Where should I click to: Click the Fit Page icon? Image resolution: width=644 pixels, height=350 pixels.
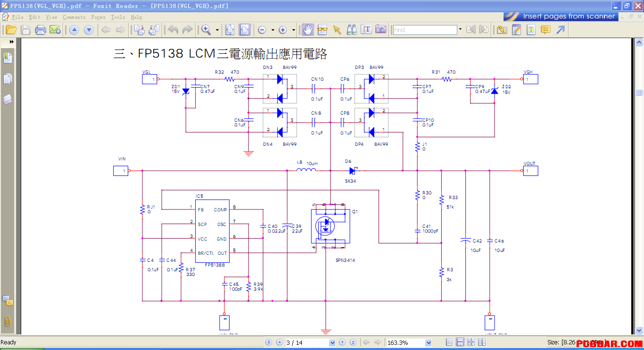pos(230,30)
